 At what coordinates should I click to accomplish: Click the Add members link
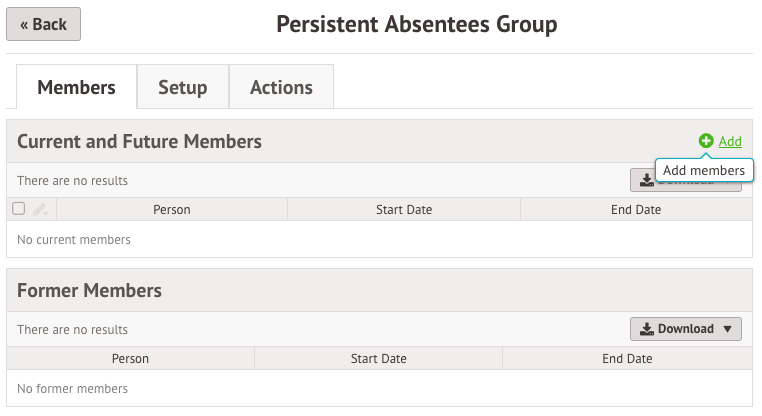pyautogui.click(x=730, y=141)
